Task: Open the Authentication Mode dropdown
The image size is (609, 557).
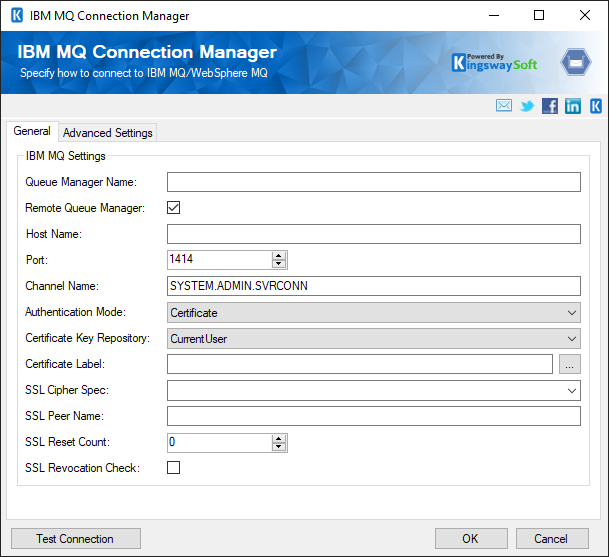Action: [374, 313]
